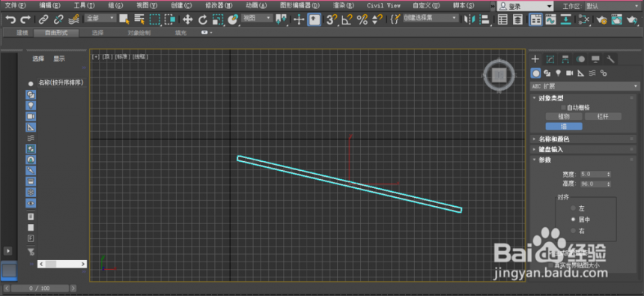Screen dimensions: 644x296
Task: Switch to the 自由形式 ribbon tab
Action: click(56, 33)
